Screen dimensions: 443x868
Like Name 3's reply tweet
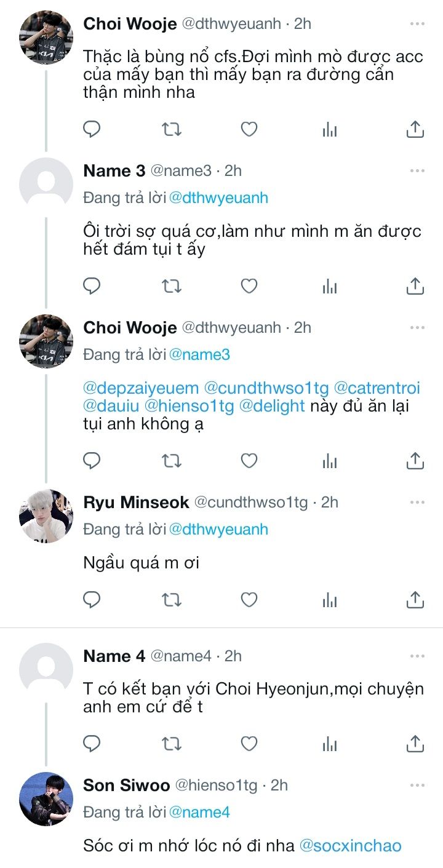click(249, 286)
